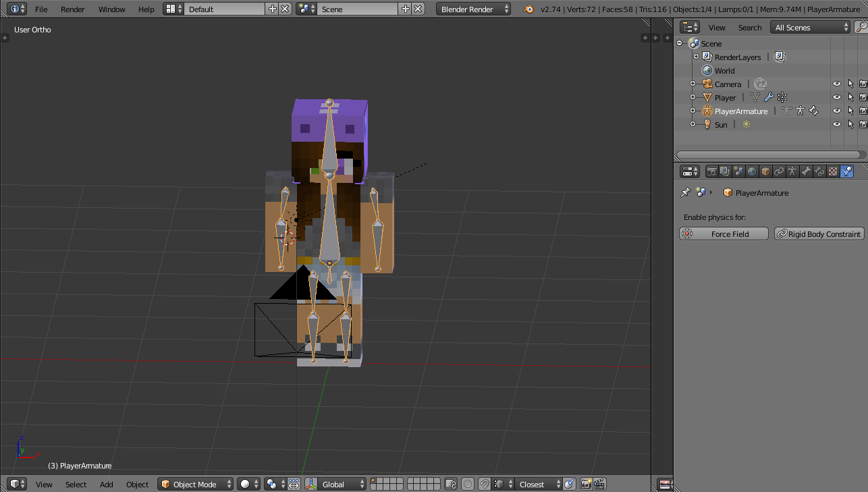Image resolution: width=868 pixels, height=492 pixels.
Task: Expand the RenderLayers item in outliner
Action: (x=697, y=57)
